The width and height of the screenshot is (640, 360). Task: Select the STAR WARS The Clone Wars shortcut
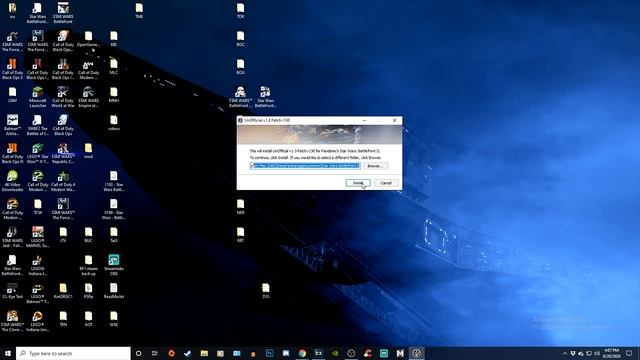tap(12, 321)
